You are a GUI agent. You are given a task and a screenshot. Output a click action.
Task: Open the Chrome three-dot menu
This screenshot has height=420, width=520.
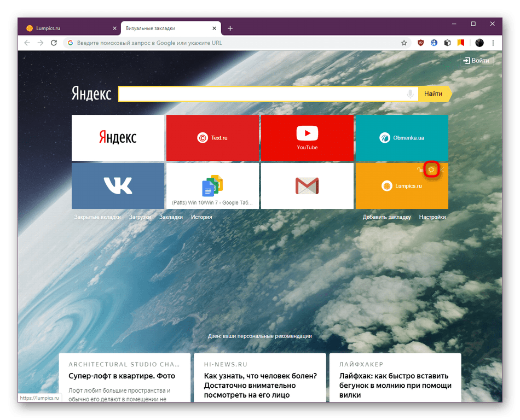pyautogui.click(x=494, y=43)
